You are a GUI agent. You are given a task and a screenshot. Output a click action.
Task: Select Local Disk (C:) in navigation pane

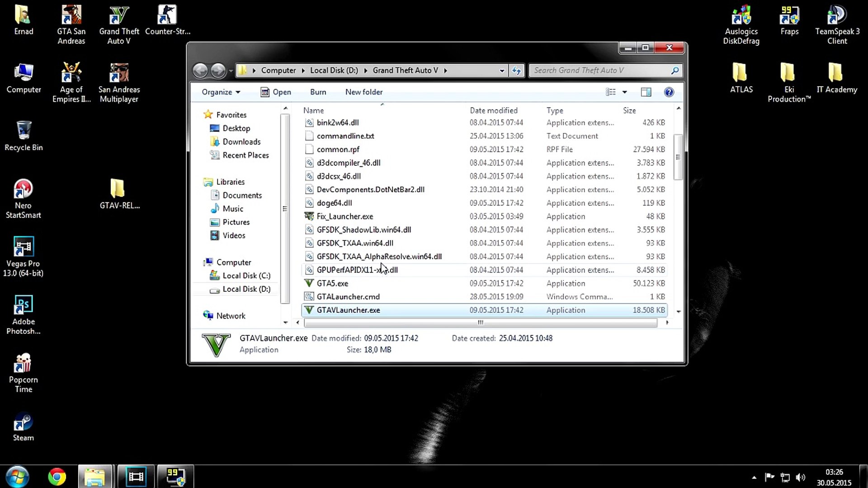coord(246,276)
